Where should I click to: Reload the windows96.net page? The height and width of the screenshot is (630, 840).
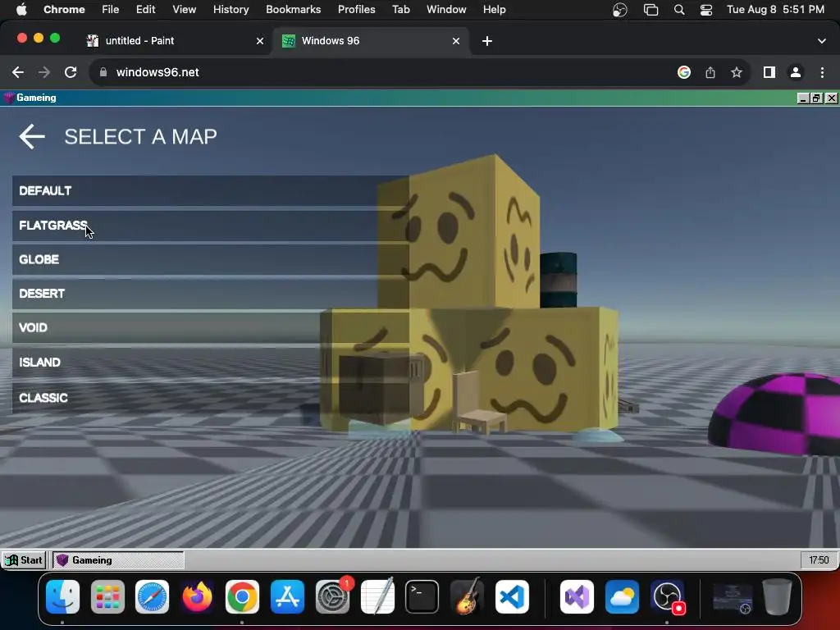pos(71,72)
